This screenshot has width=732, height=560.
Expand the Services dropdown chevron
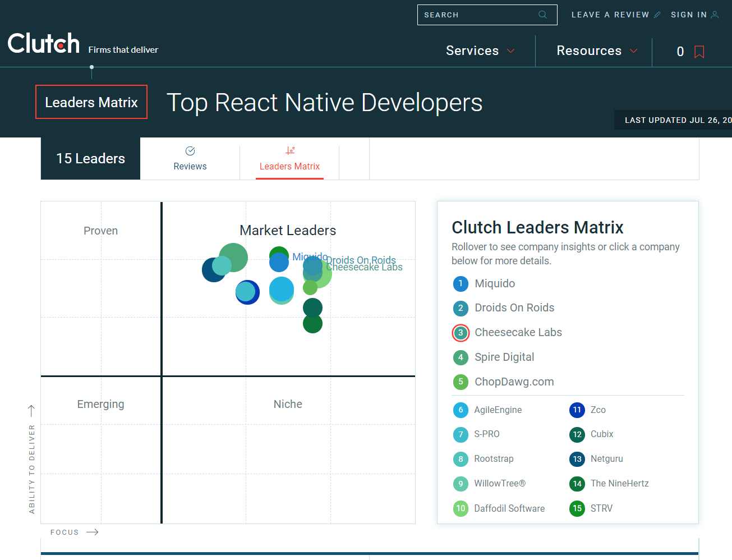(x=511, y=51)
